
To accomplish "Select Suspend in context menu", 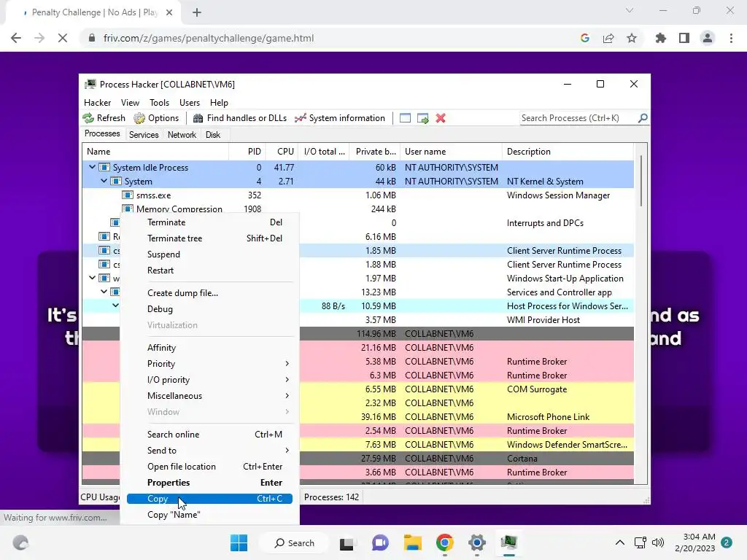I will [209, 254].
